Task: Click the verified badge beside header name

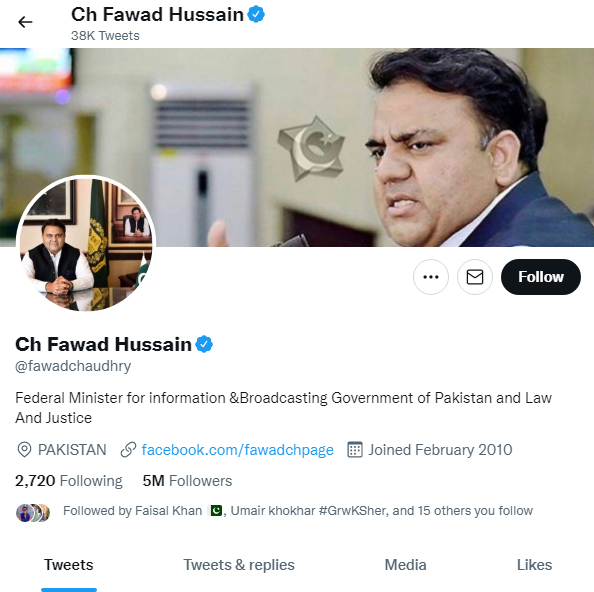Action: pyautogui.click(x=256, y=14)
